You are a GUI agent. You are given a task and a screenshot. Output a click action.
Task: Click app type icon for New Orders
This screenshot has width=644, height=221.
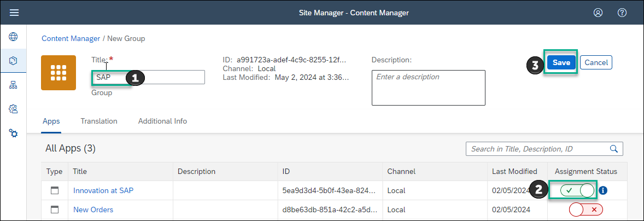[55, 210]
